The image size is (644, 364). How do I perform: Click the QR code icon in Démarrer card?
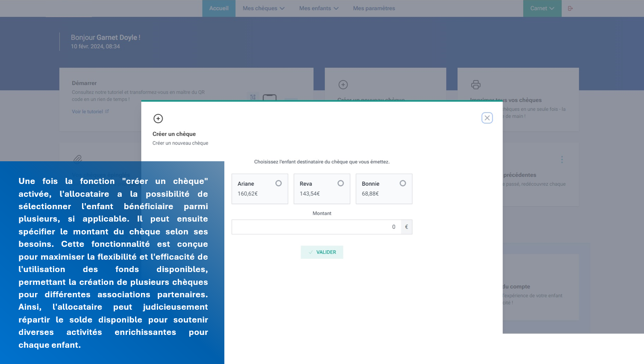tap(253, 97)
